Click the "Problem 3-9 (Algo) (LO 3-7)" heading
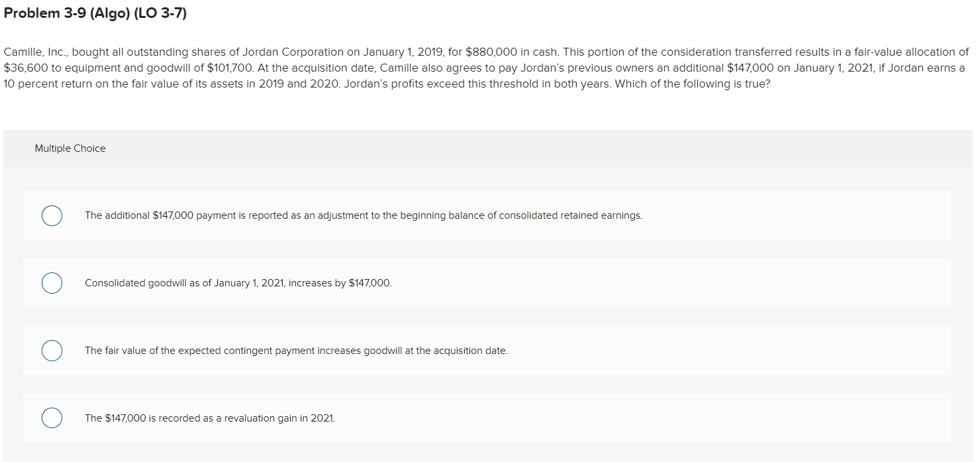 (x=95, y=13)
